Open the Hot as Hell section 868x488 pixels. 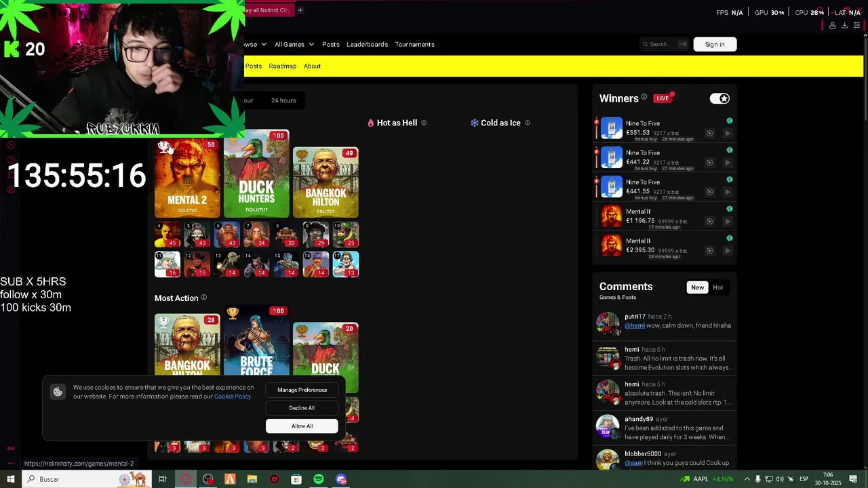pyautogui.click(x=392, y=123)
